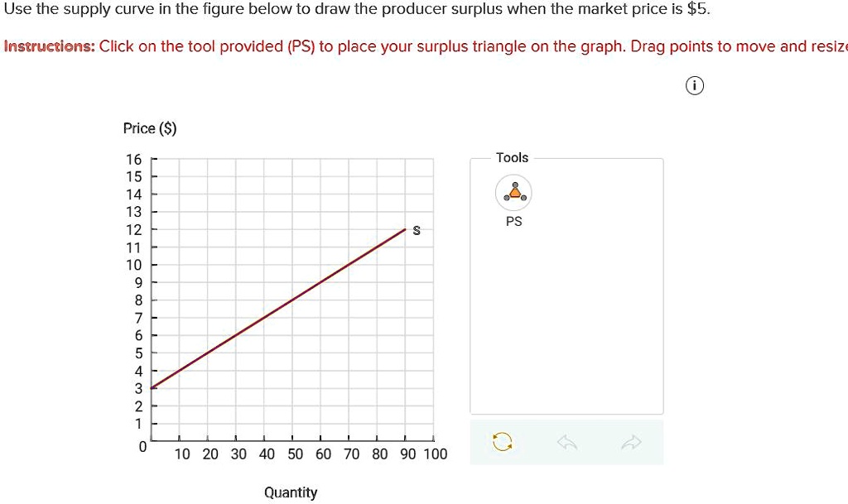Image resolution: width=848 pixels, height=504 pixels.
Task: Open the information tooltip icon
Action: pyautogui.click(x=694, y=85)
